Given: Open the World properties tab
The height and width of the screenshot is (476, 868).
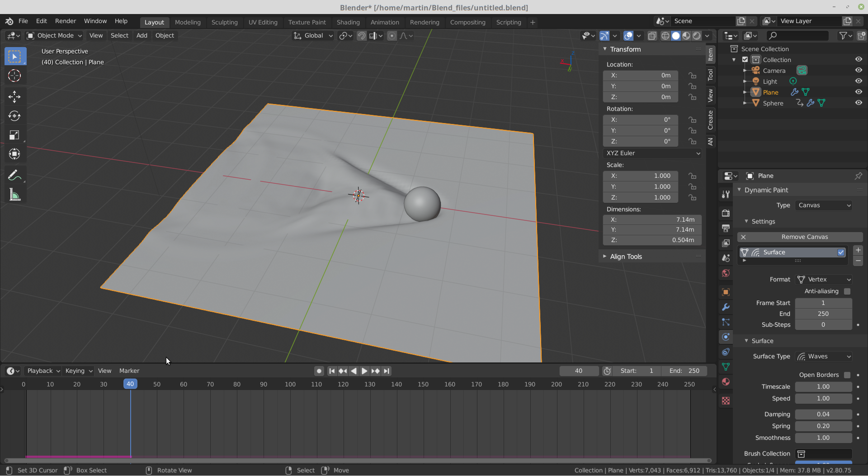Looking at the screenshot, I should (726, 274).
